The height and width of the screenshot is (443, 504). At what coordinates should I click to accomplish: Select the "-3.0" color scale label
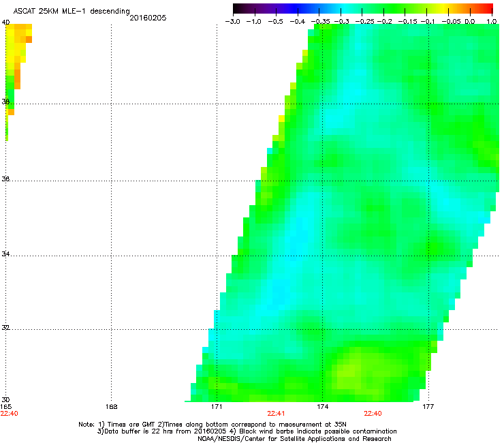click(x=232, y=22)
